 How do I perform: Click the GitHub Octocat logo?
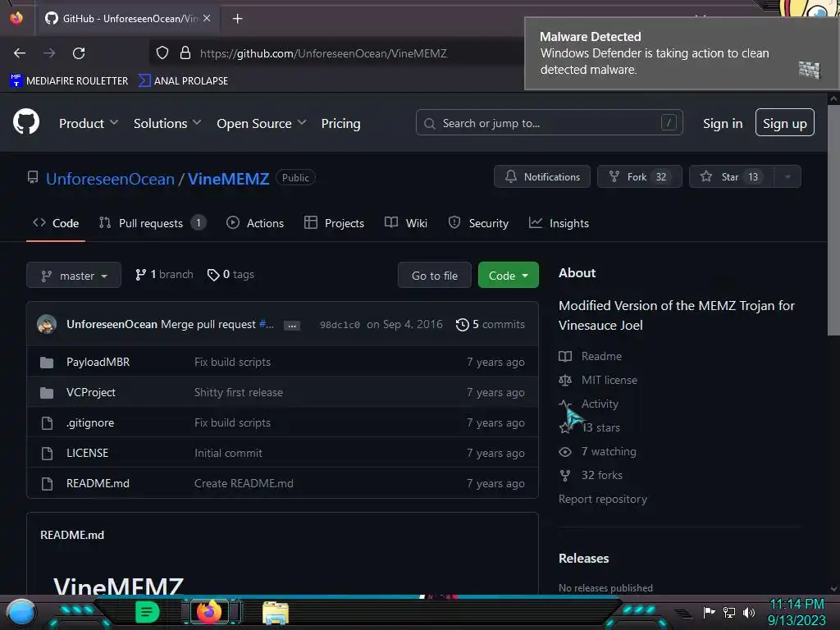26,122
